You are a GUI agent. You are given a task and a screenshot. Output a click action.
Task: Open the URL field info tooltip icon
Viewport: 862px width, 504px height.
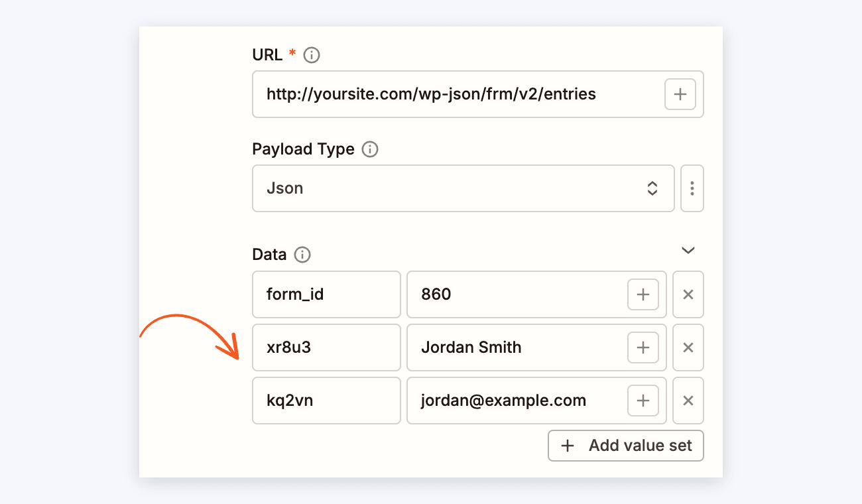click(311, 56)
